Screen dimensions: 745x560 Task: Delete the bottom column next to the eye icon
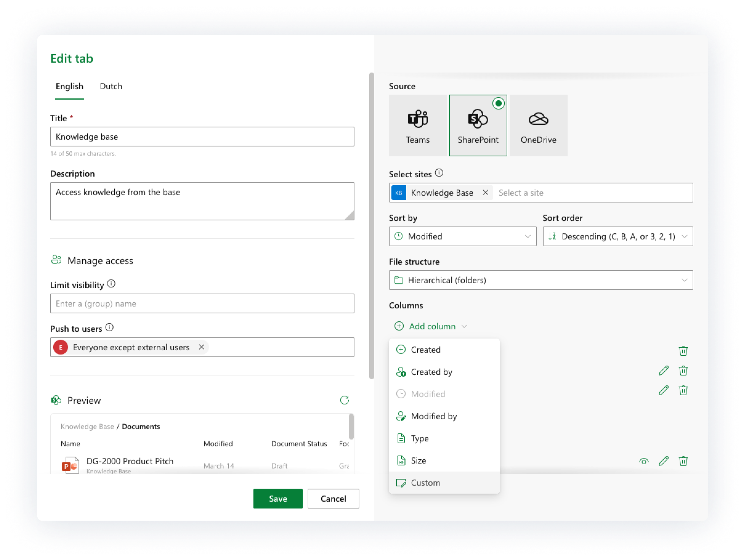point(683,461)
